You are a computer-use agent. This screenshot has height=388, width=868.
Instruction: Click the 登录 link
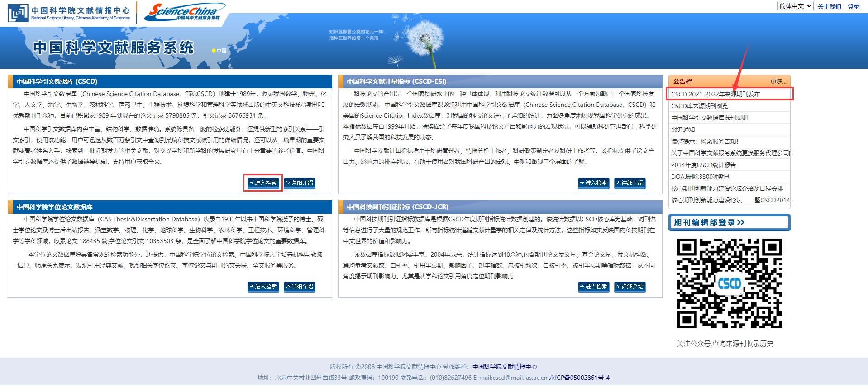pyautogui.click(x=853, y=6)
